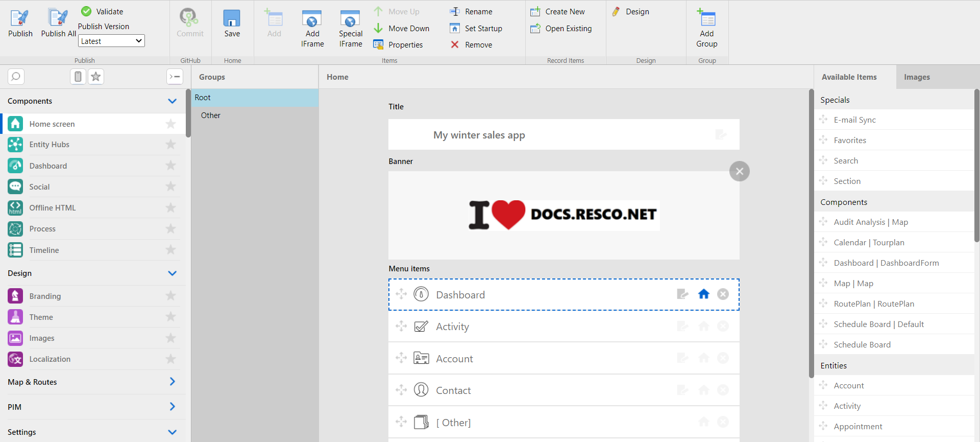
Task: Switch to the Images tab
Action: [917, 77]
